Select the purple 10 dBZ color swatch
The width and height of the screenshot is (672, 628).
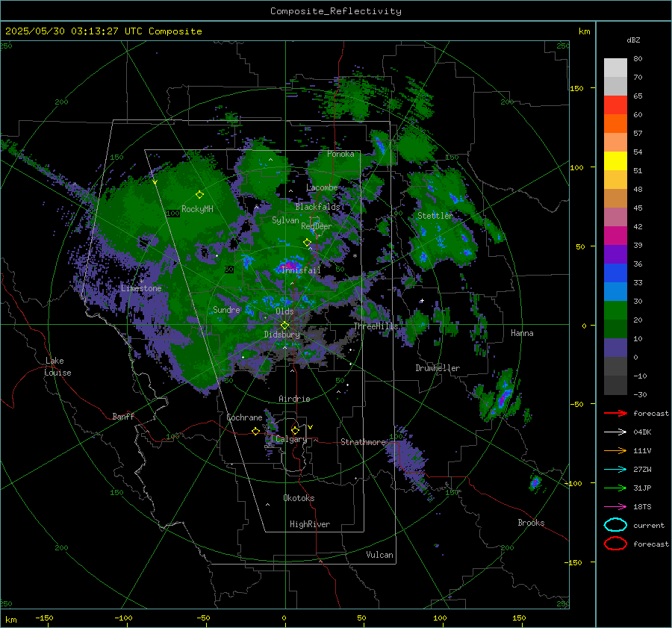pos(615,347)
